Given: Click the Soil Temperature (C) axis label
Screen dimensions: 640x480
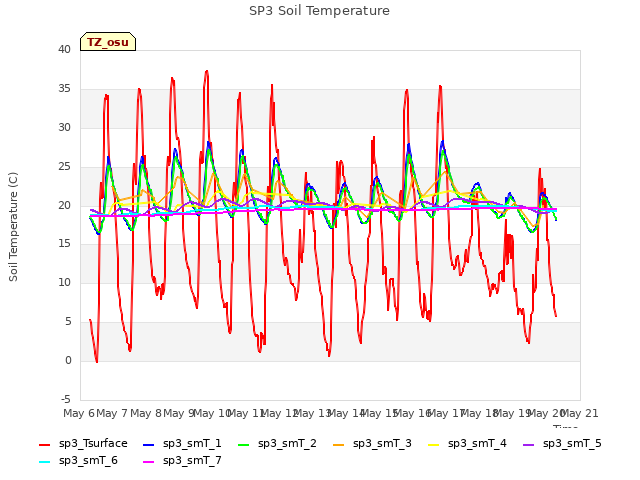Looking at the screenshot, I should 13,227.
